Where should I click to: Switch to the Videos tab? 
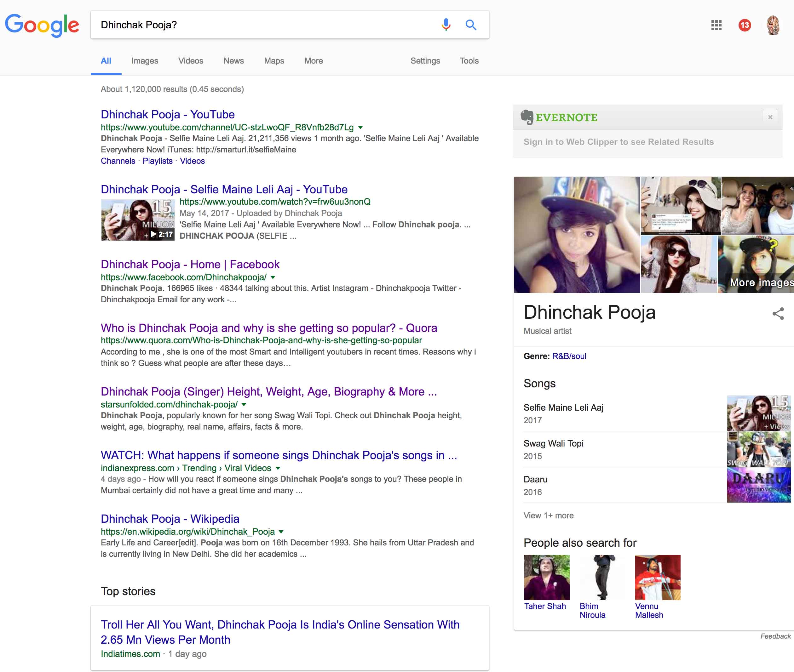point(191,61)
